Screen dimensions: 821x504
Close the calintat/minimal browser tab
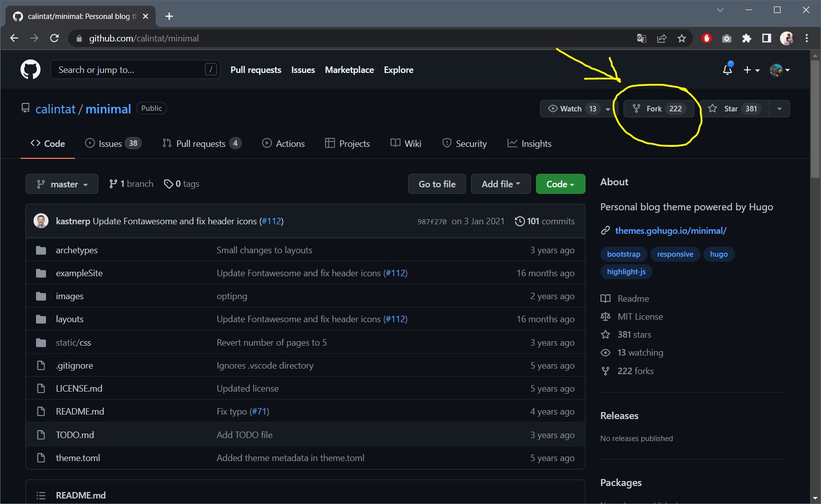(145, 16)
